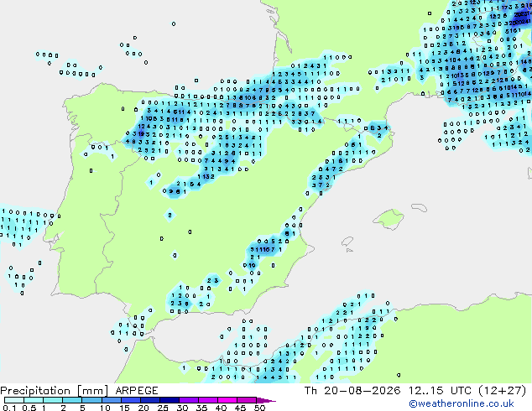Choose the magenta 40 to 45 mm swatch

coord(227,400)
